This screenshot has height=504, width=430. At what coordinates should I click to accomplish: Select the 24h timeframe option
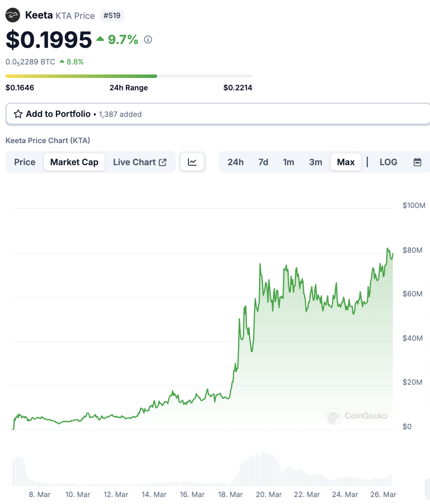point(235,162)
